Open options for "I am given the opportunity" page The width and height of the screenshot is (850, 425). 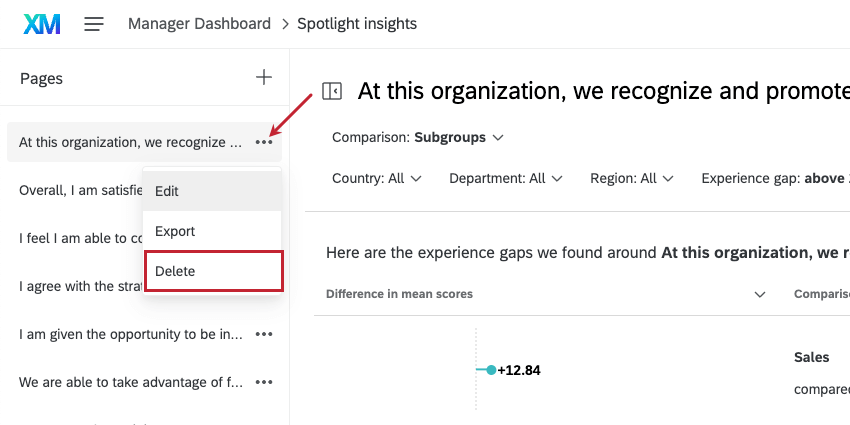(264, 334)
